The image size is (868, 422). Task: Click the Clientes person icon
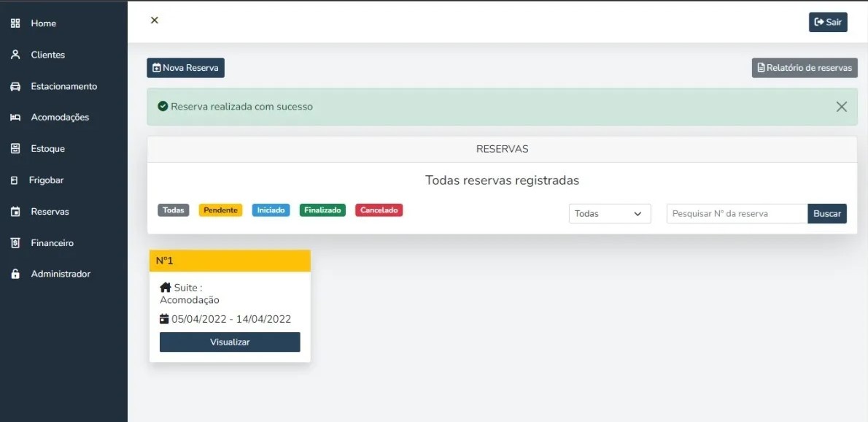coord(17,54)
